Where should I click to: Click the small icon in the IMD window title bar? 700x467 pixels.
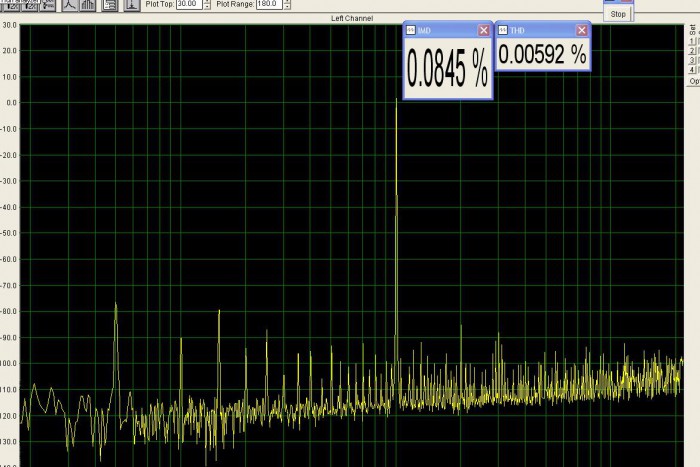tap(411, 30)
